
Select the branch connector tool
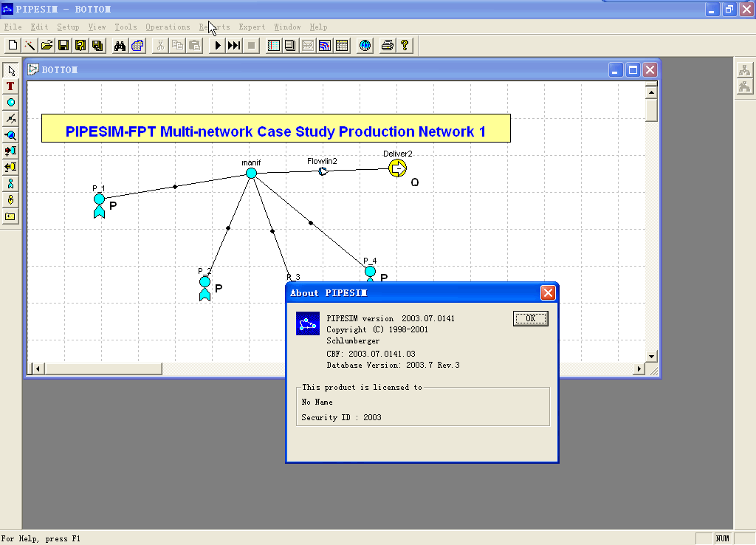tap(10, 119)
